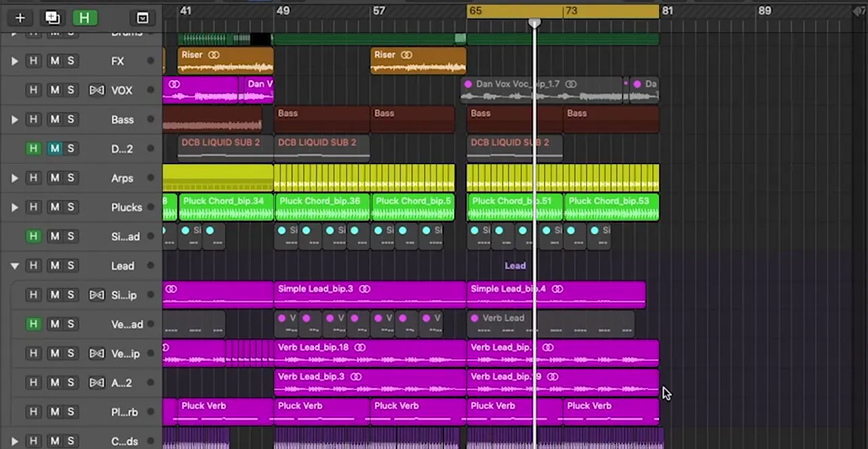The image size is (868, 449).
Task: Collapse the Lead track stack
Action: (x=14, y=266)
